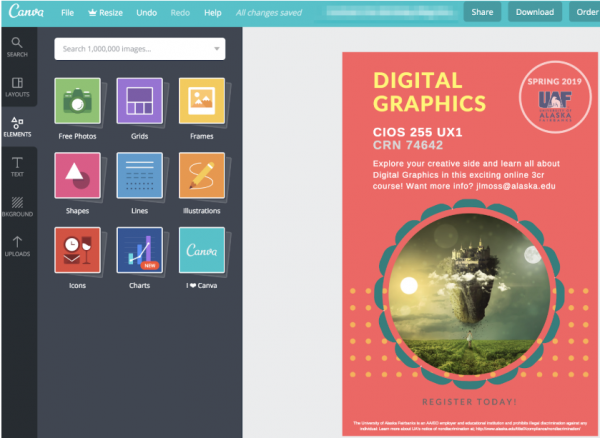Open the Uploads sidebar tab
The width and height of the screenshot is (600, 438).
click(18, 247)
